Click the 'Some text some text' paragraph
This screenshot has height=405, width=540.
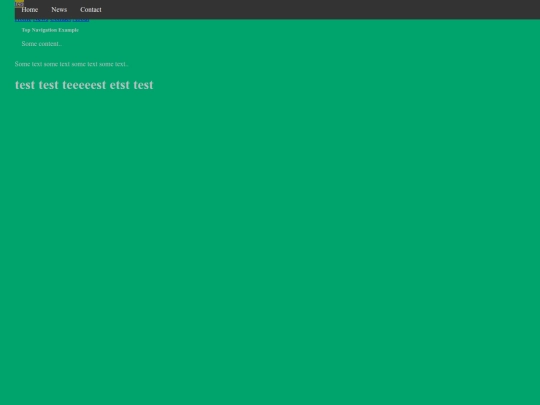[71, 64]
